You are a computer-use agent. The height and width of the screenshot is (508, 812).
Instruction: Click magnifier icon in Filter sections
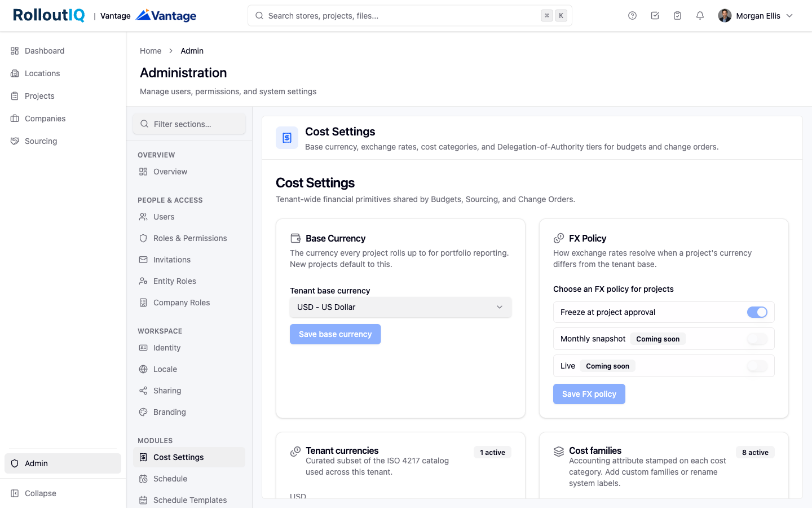pyautogui.click(x=144, y=124)
